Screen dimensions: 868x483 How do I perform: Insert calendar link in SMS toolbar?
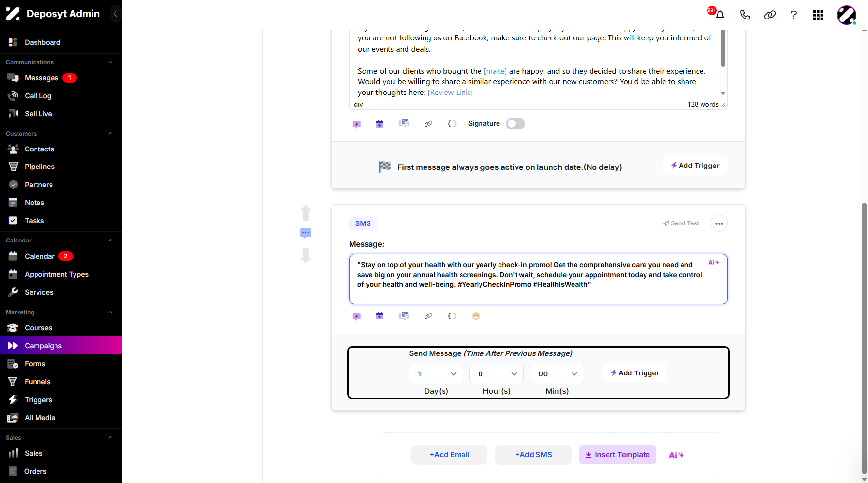coord(380,316)
